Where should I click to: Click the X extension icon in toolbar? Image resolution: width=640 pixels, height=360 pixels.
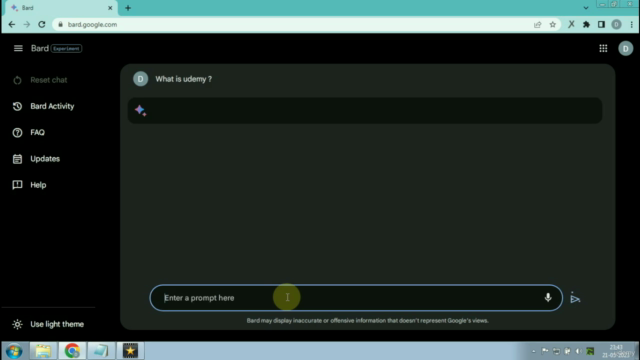tap(571, 24)
